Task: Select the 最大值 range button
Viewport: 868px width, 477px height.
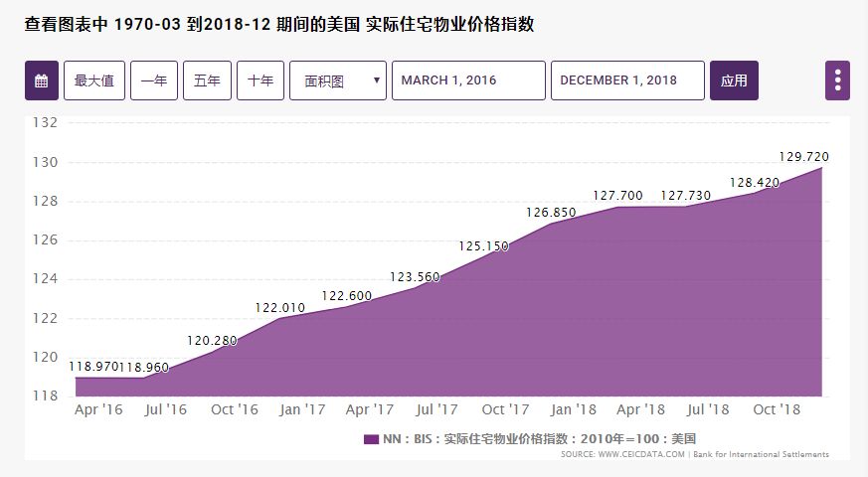Action: click(x=94, y=80)
